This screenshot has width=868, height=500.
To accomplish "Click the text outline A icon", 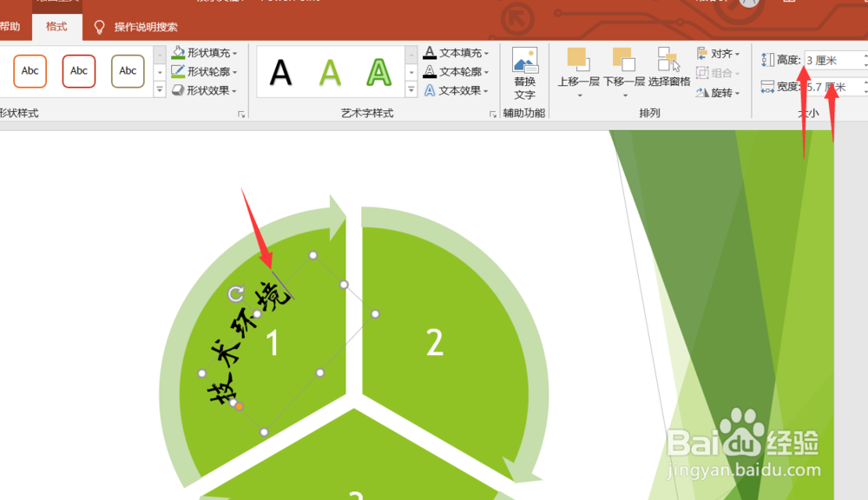I will [x=430, y=71].
